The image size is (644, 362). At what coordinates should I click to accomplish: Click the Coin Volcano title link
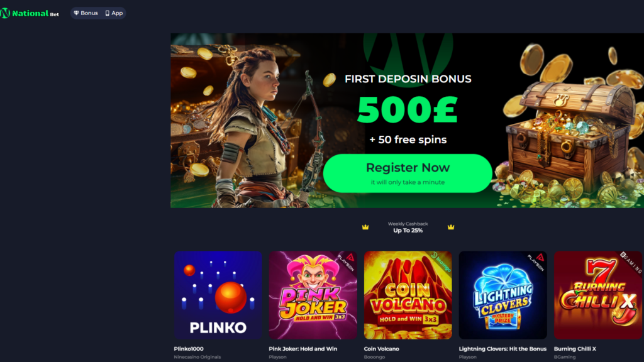pos(382,349)
